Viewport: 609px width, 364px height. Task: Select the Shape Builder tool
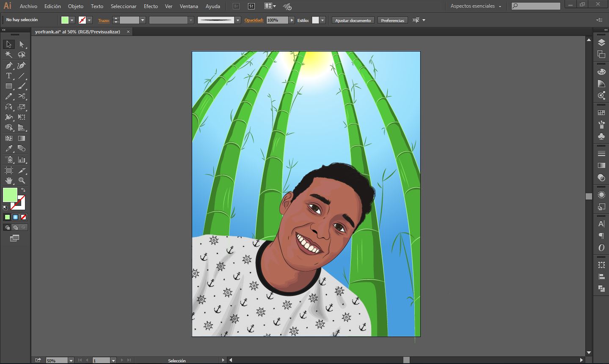click(x=9, y=128)
